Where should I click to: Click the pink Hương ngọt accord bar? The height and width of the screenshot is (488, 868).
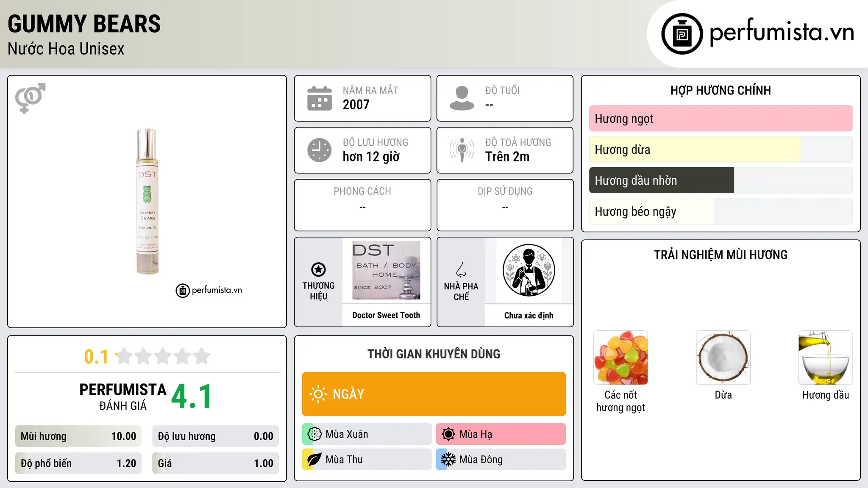[x=721, y=119]
